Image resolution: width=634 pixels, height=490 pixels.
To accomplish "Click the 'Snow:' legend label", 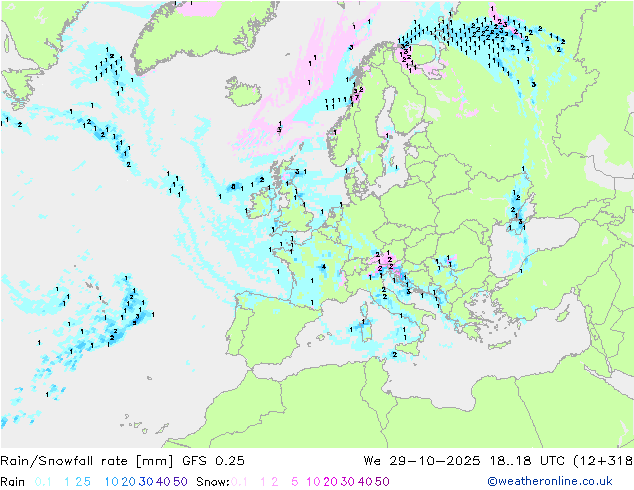I will tap(213, 482).
